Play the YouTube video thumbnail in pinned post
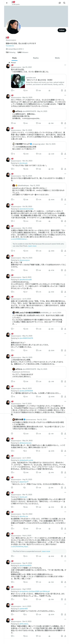Image resolution: width=72 pixels, height=644 pixels. point(18,81)
